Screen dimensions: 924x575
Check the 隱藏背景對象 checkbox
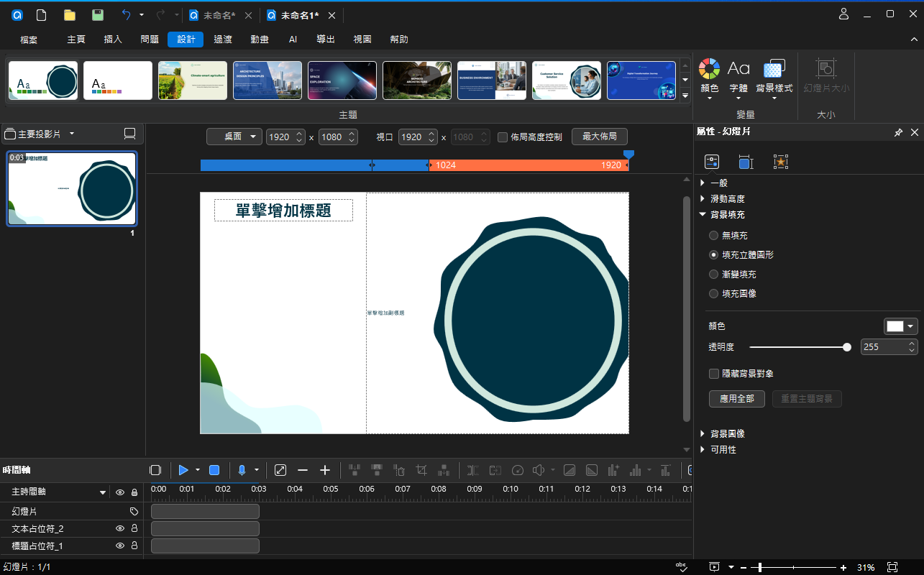714,374
